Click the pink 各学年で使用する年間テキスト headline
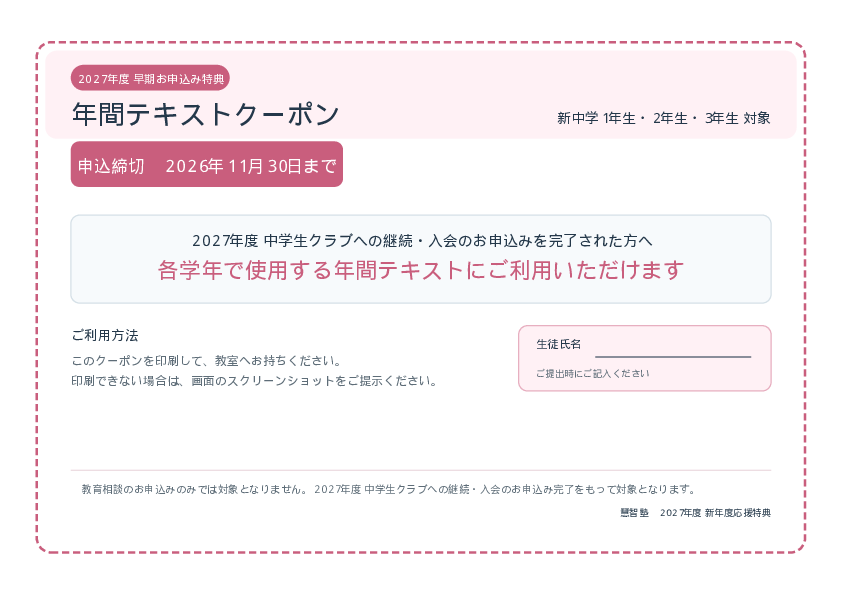 point(420,270)
